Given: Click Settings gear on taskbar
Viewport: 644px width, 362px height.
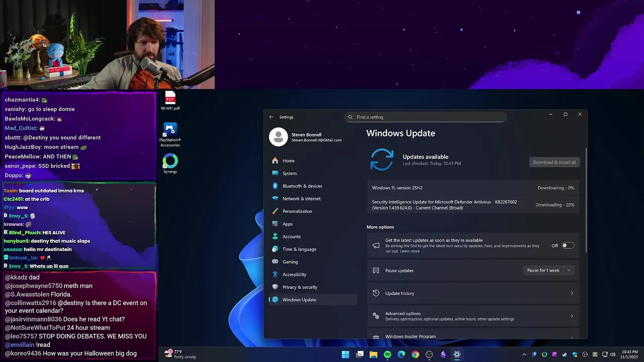Looking at the screenshot, I should click(457, 354).
